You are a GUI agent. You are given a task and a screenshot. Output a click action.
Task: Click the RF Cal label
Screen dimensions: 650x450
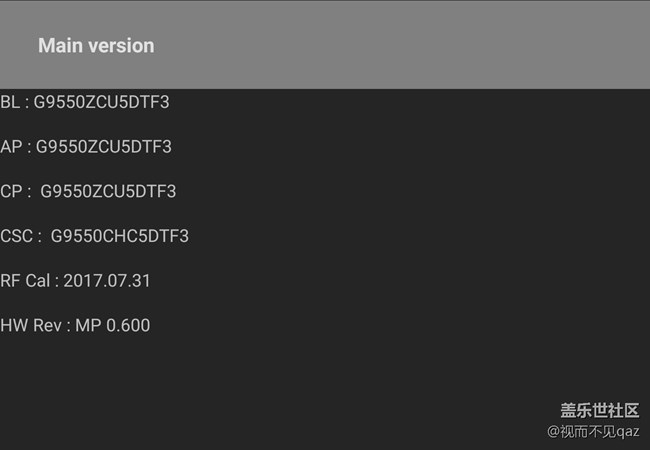coord(26,281)
